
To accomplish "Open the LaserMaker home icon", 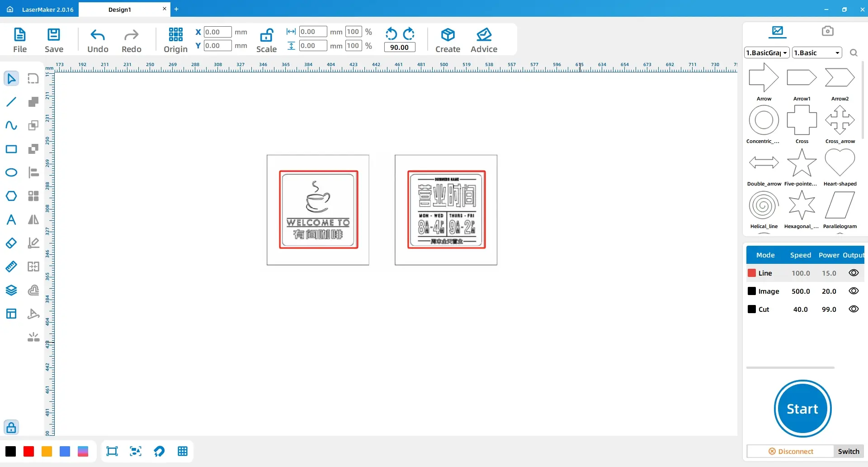I will pyautogui.click(x=10, y=9).
